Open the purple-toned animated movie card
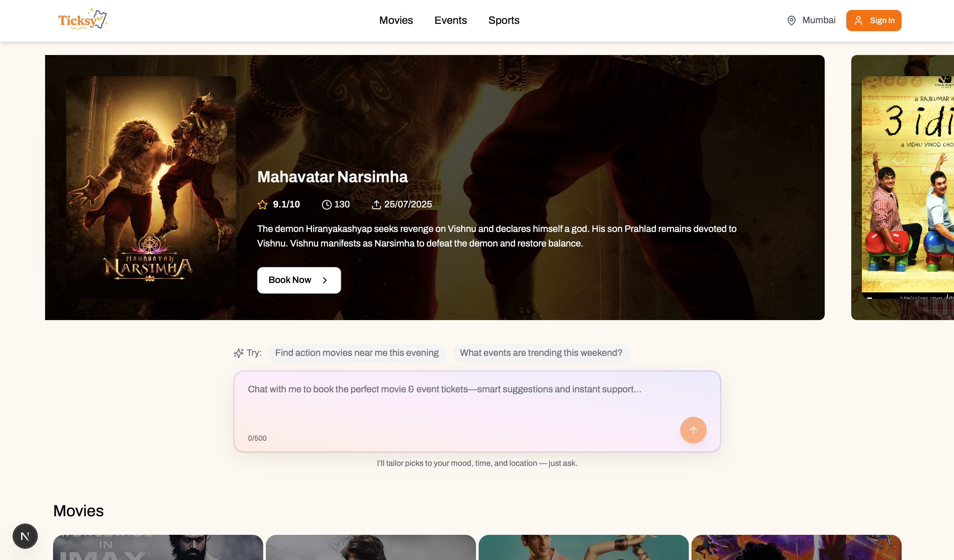954x560 pixels. tap(796, 547)
